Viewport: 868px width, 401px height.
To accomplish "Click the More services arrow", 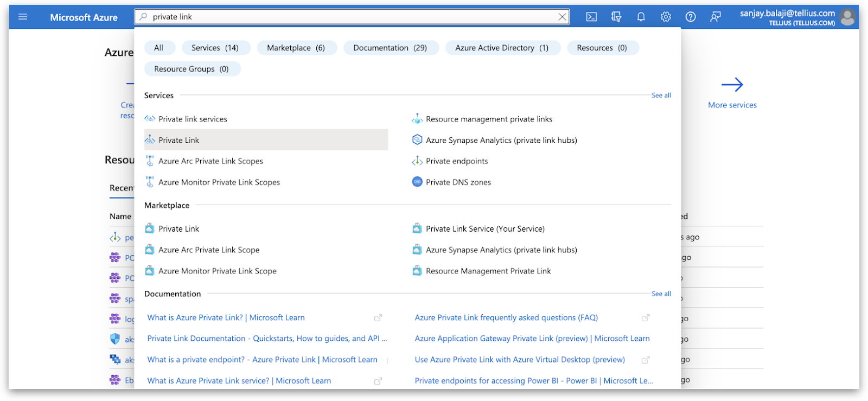I will [732, 85].
